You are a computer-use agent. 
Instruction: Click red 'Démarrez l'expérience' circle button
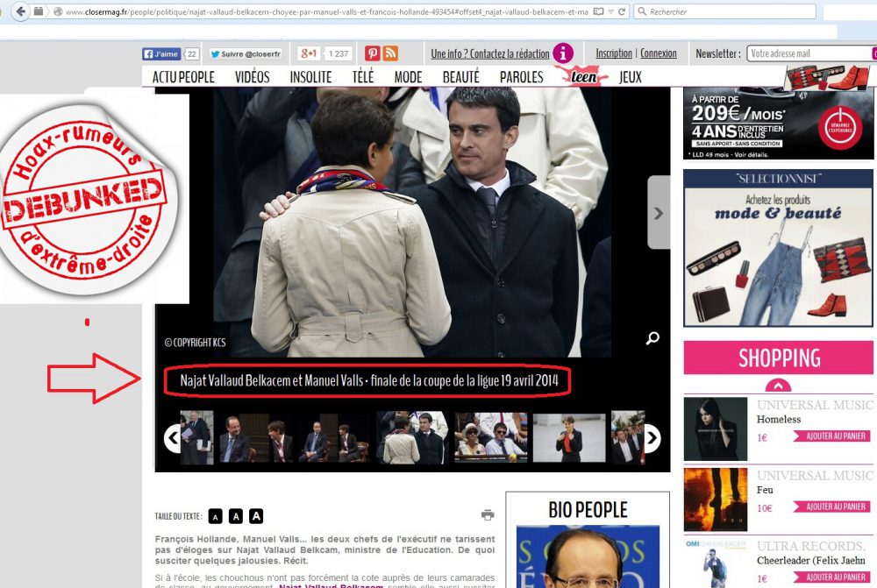point(840,128)
